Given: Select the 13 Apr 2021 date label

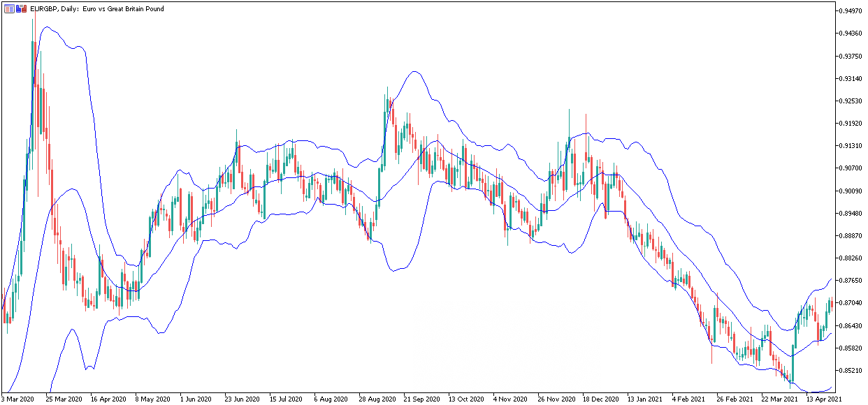Looking at the screenshot, I should click(x=822, y=399).
